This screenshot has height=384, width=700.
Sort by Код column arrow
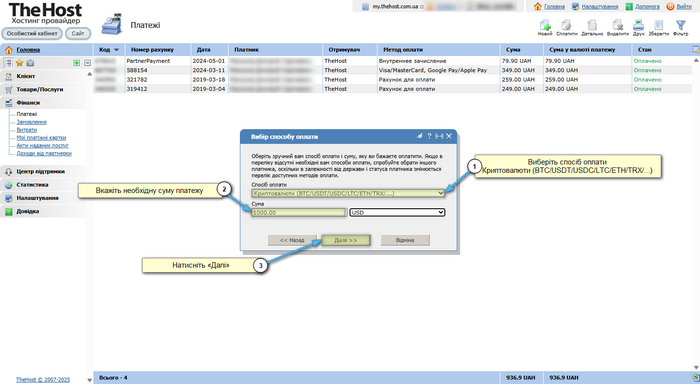[117, 50]
